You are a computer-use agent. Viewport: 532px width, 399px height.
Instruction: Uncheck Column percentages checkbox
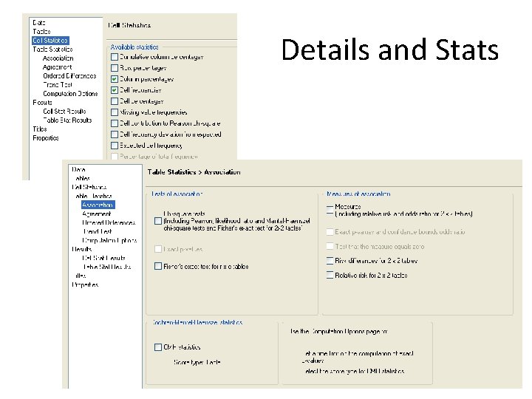(115, 79)
